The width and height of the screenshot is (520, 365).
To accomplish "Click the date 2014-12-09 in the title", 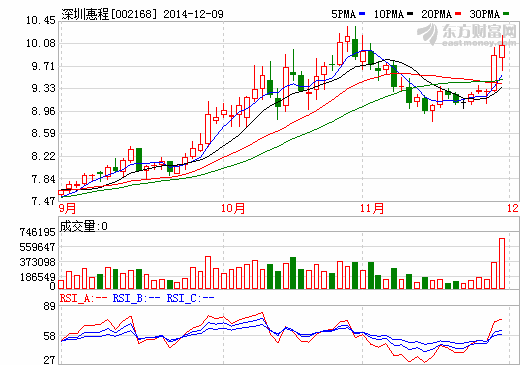I will pos(193,14).
